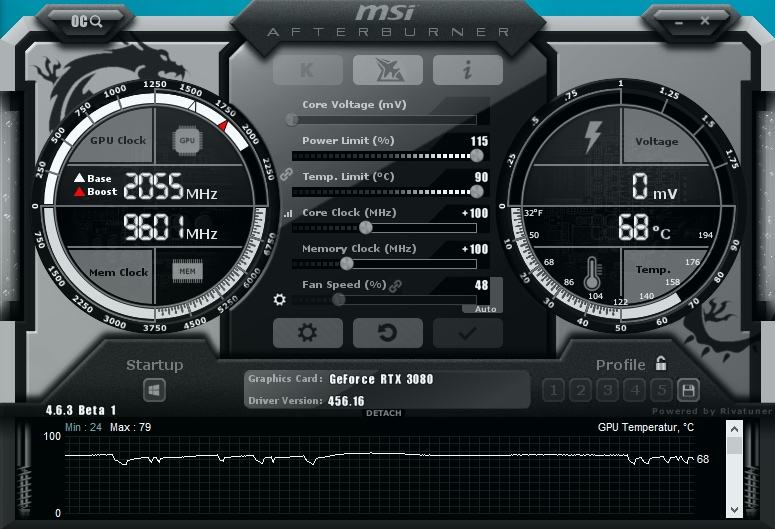Click the Temp. Limit value 90
The image size is (775, 529).
(x=481, y=177)
